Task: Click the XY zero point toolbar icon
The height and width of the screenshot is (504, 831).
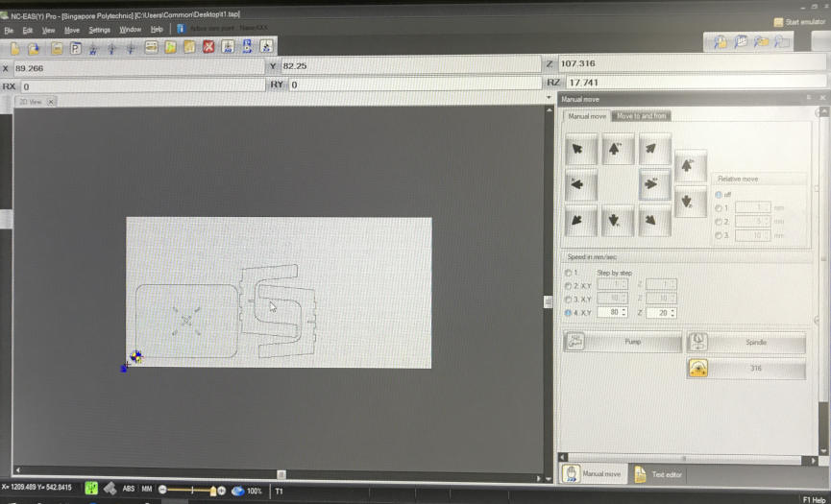Action: pyautogui.click(x=93, y=48)
